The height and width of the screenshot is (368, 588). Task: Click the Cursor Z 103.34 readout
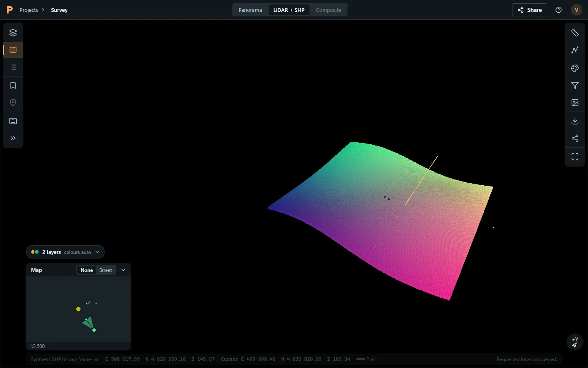[x=339, y=359]
